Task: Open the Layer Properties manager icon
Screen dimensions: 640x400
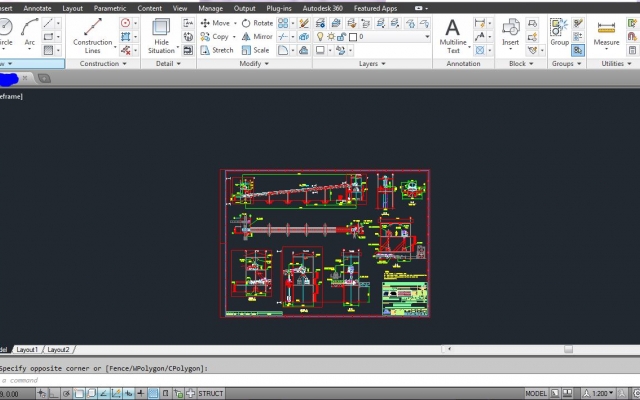Action: click(320, 23)
